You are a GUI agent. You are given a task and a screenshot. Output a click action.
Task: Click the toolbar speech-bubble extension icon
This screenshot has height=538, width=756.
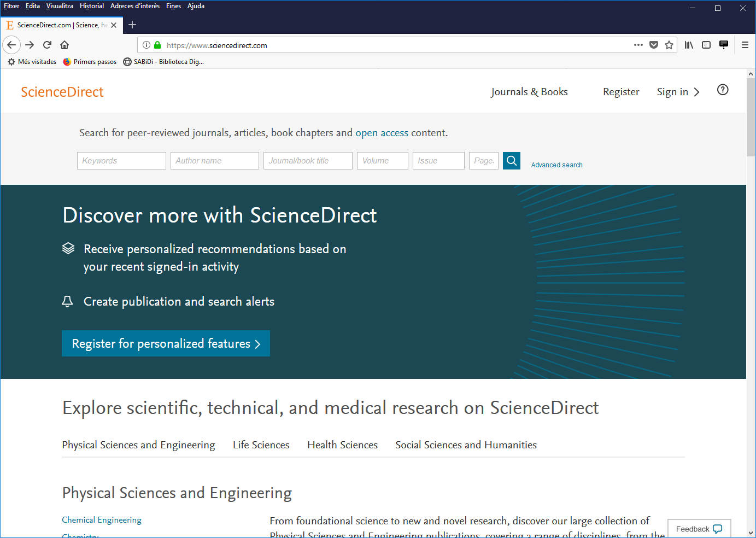(x=724, y=45)
